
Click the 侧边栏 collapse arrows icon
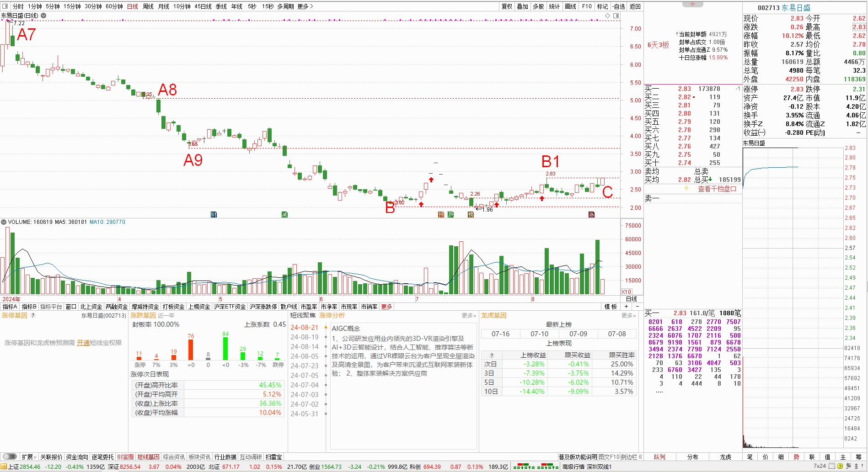coord(640,457)
